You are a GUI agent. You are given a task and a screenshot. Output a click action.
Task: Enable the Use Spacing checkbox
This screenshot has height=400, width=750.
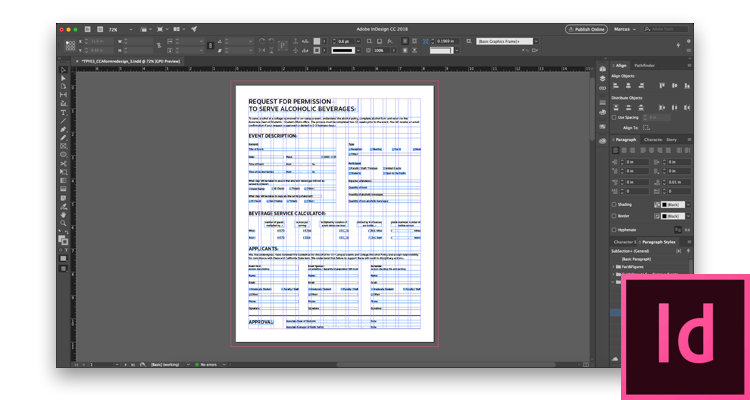pyautogui.click(x=612, y=117)
